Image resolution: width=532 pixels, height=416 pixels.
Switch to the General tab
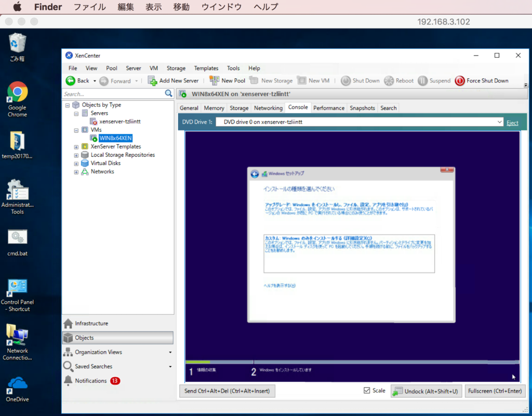pyautogui.click(x=189, y=108)
